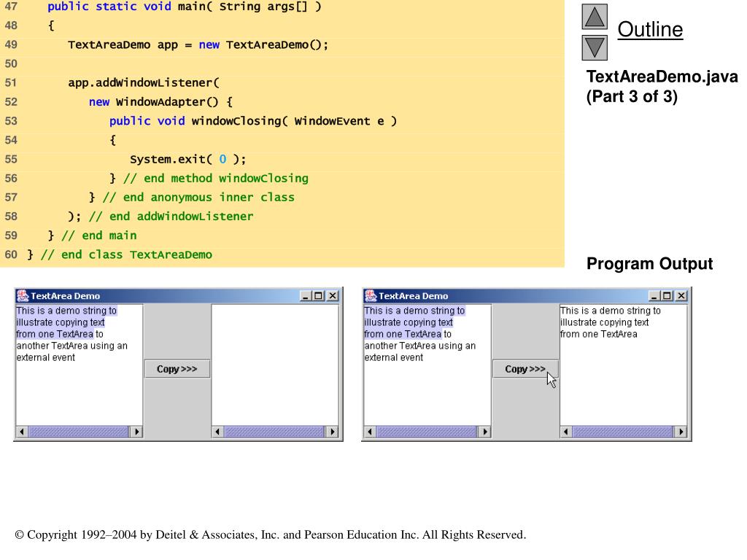Click left scroll arrow of right window's source text area
The height and width of the screenshot is (560, 747).
point(370,432)
